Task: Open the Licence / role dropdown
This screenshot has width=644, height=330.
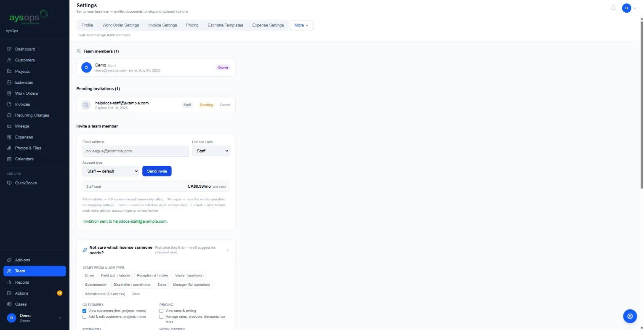Action: click(x=210, y=151)
